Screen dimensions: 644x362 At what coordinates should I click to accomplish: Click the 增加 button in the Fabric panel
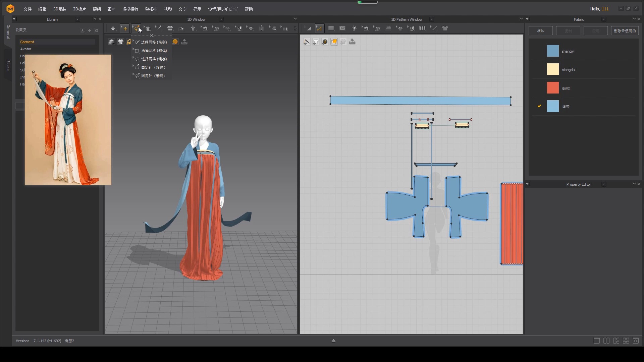click(540, 31)
